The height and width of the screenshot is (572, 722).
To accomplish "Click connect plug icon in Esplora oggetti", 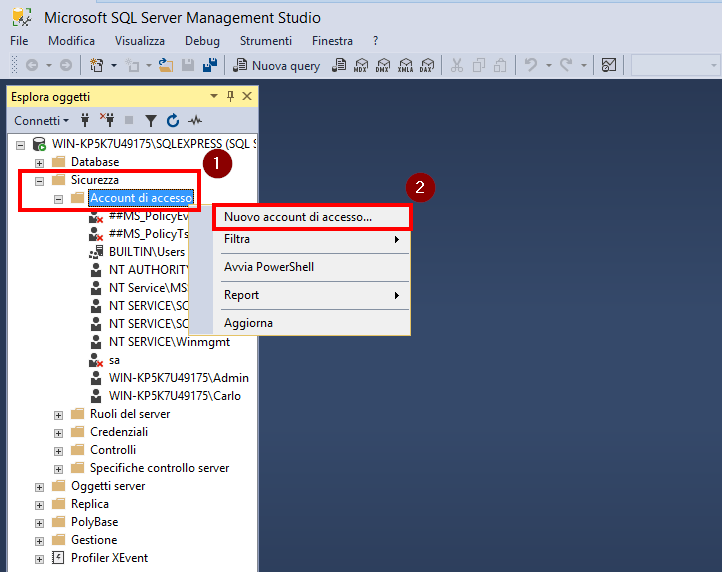I will coord(85,121).
